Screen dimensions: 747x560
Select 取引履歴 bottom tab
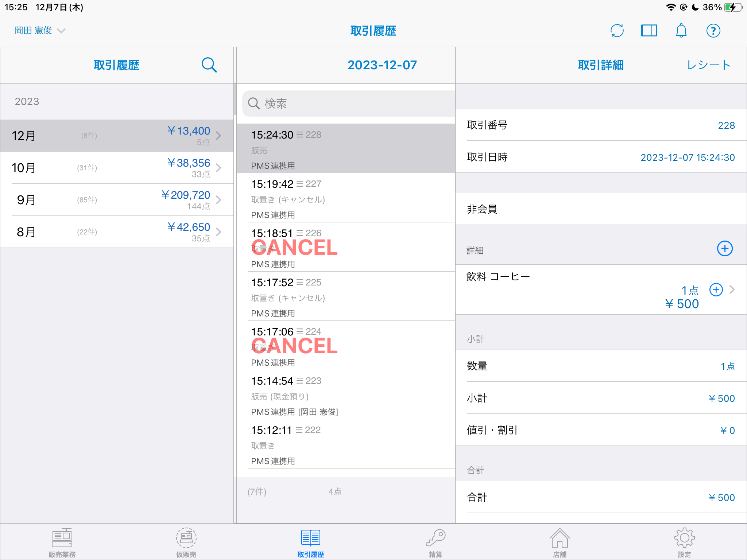pyautogui.click(x=311, y=542)
